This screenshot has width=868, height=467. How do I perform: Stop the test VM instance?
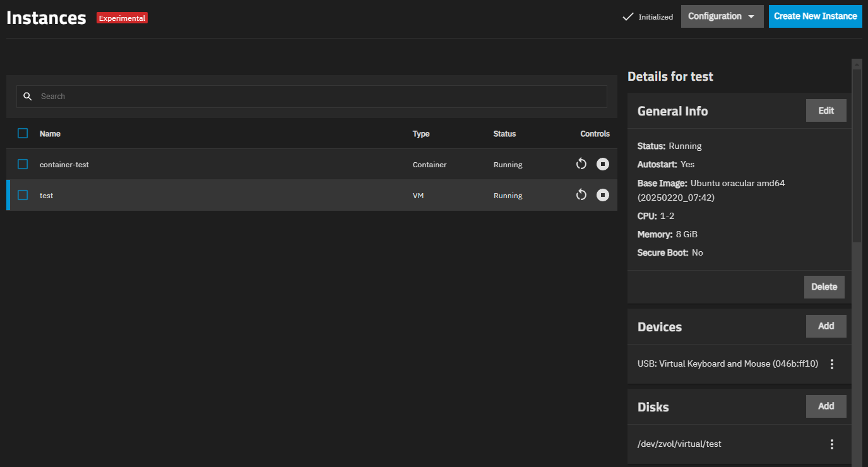pos(603,195)
